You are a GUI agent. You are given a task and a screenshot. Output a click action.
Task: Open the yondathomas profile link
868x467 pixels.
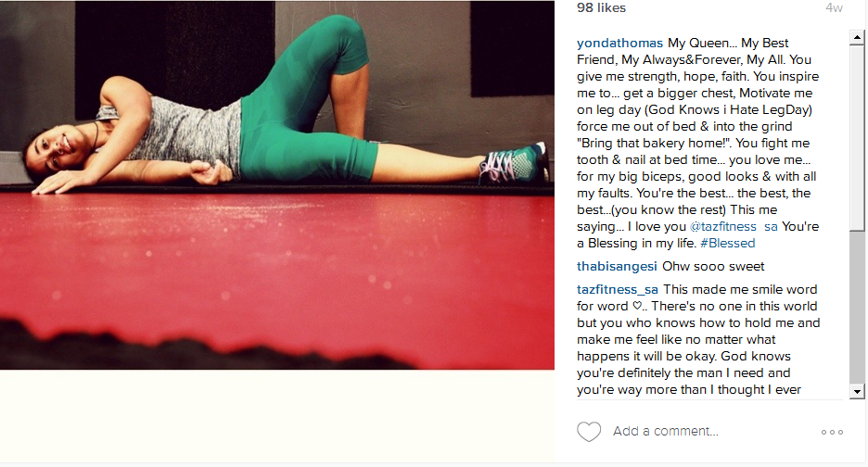[619, 44]
